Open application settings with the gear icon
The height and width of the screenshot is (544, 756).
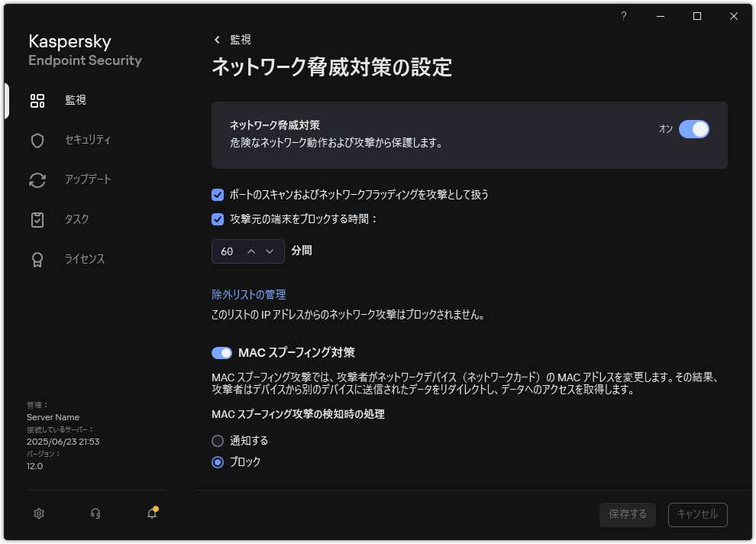38,513
